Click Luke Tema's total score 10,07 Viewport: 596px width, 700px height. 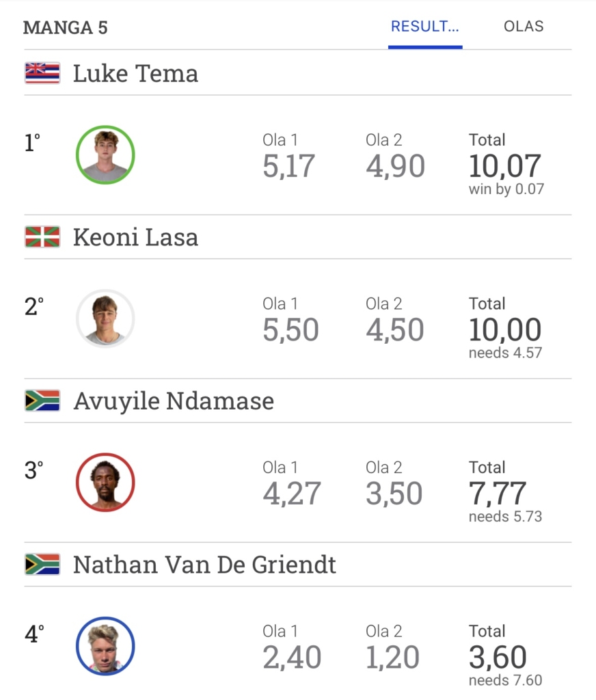[504, 166]
